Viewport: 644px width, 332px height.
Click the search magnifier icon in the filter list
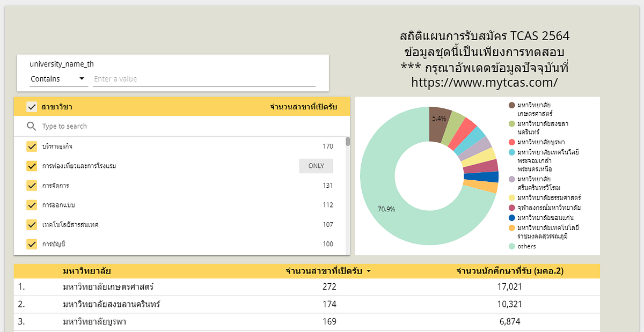click(x=31, y=126)
